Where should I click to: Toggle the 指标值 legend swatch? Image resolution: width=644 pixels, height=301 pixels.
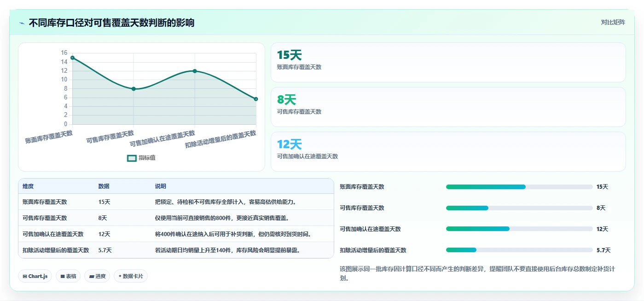(132, 158)
